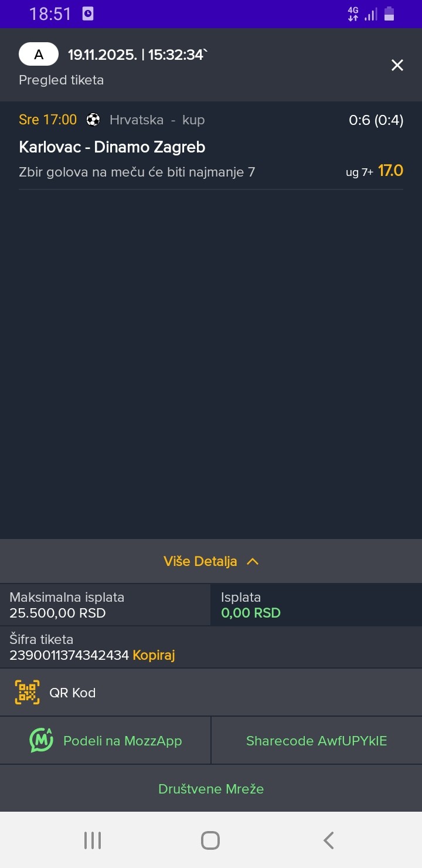Select the Podeli na MozzApp option
Screen dimensions: 422x868
tap(122, 741)
